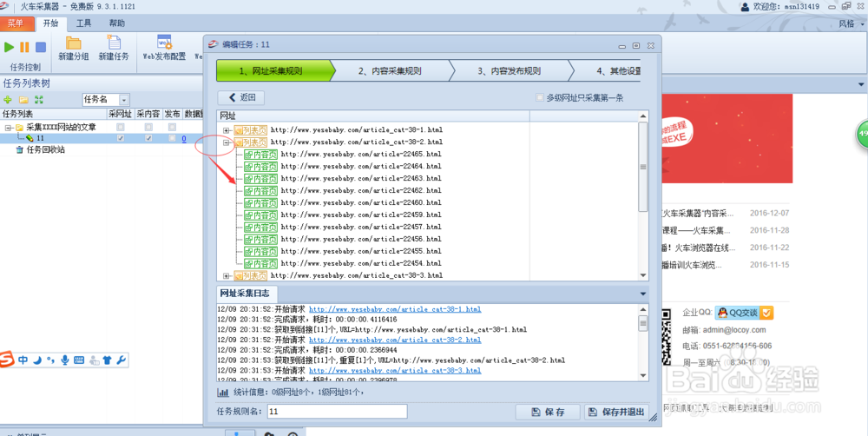Check 发布 checkbox for task 11
This screenshot has height=436, width=868.
click(172, 138)
